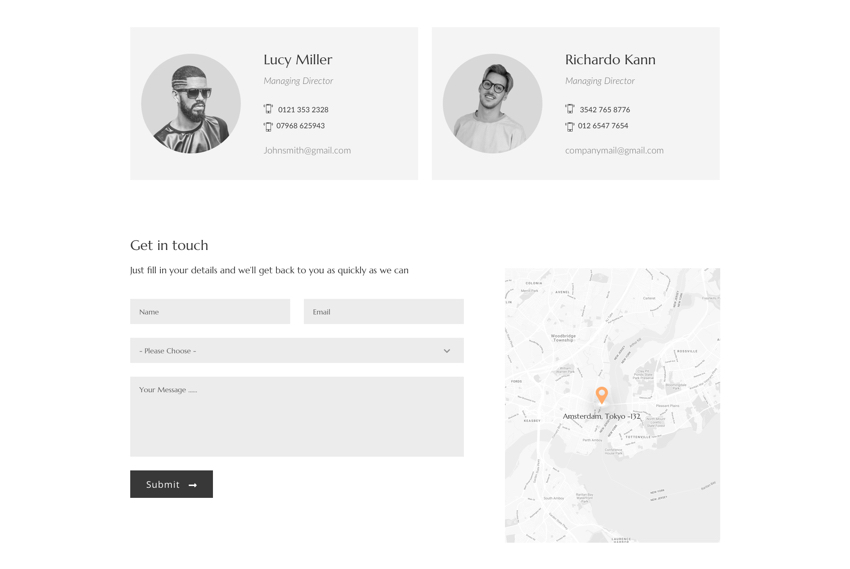Open the companymail@gmail.com email link

(614, 150)
